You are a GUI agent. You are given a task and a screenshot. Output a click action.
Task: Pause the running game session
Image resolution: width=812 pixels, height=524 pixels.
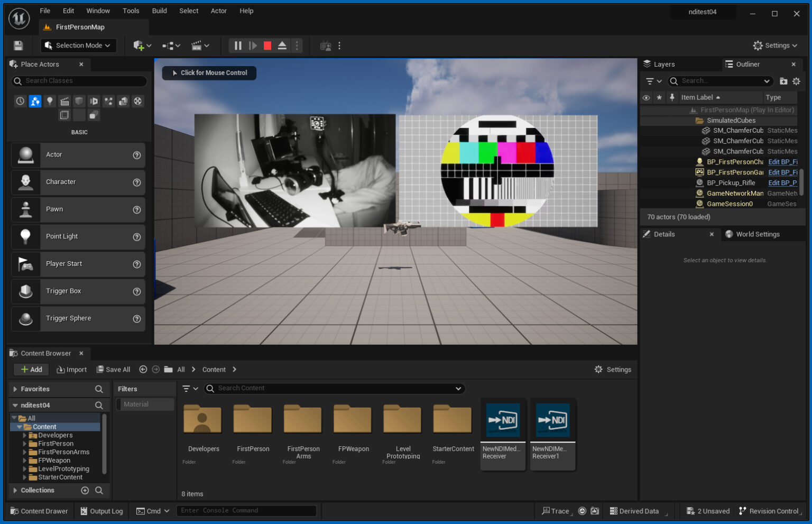tap(237, 45)
